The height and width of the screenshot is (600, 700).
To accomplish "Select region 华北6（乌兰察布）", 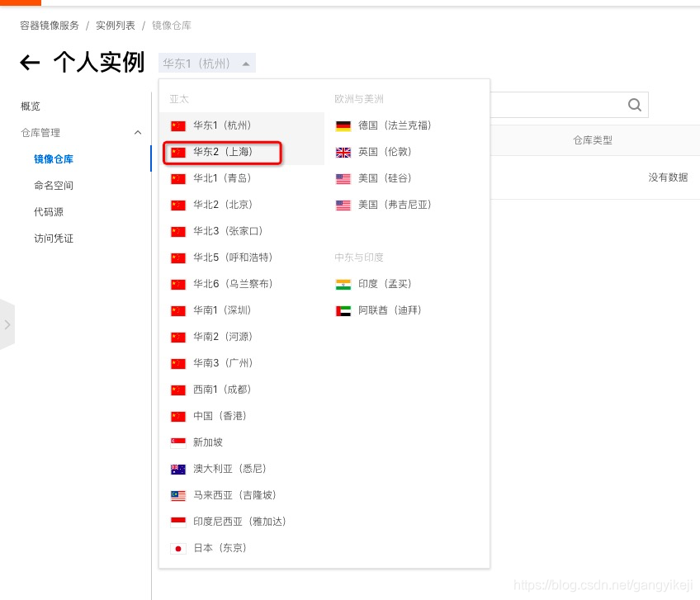I will pyautogui.click(x=242, y=283).
